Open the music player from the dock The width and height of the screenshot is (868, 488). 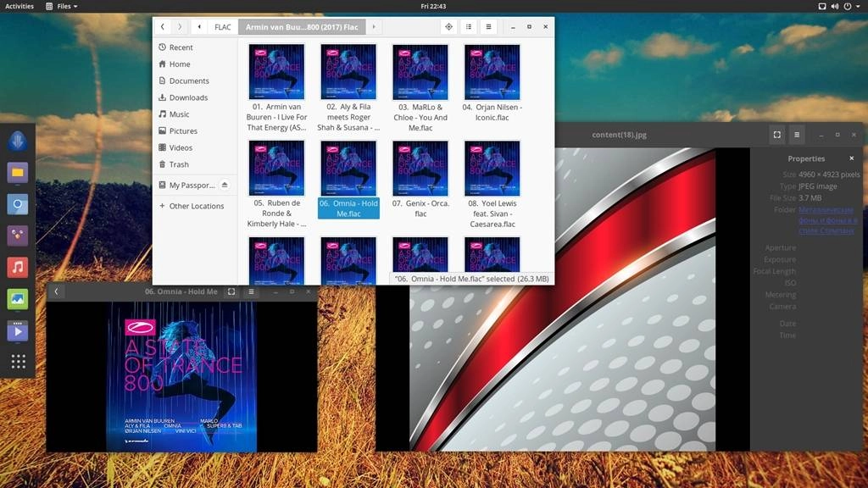point(18,267)
